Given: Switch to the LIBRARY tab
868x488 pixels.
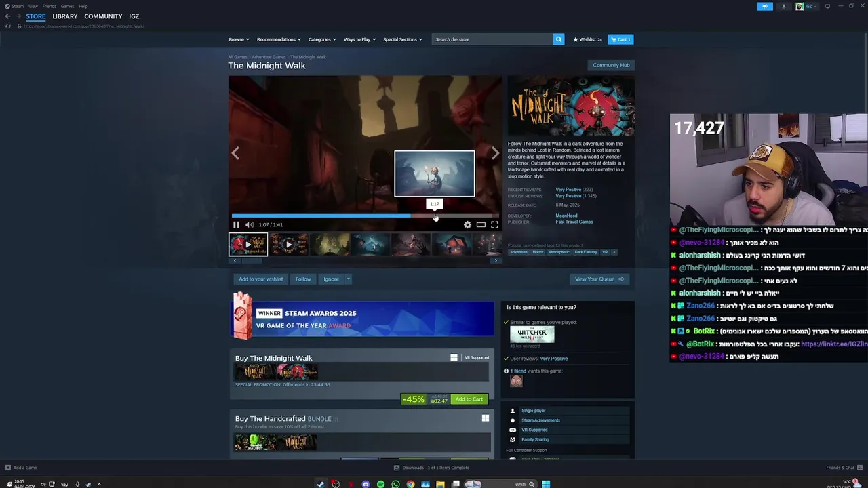Looking at the screenshot, I should 65,16.
